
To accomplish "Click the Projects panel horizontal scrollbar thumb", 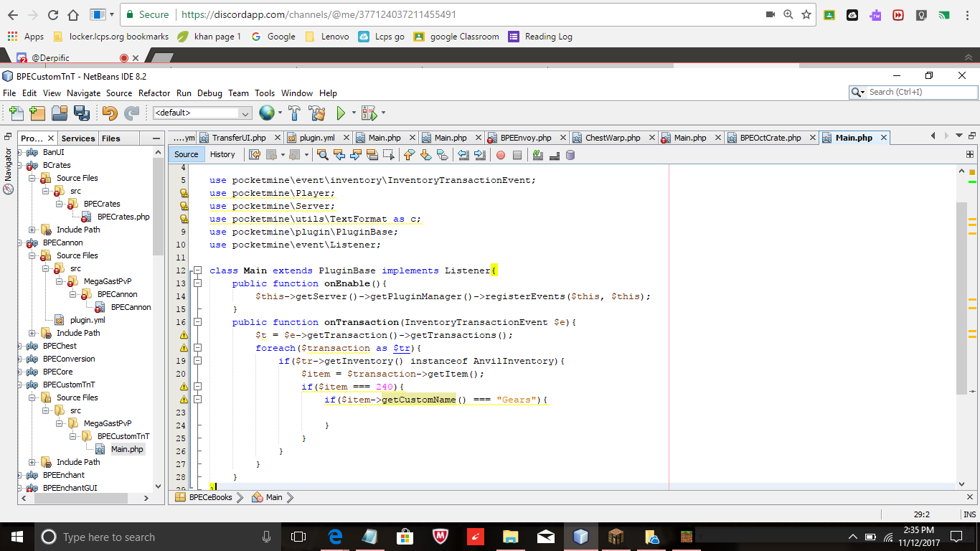I will [x=80, y=498].
